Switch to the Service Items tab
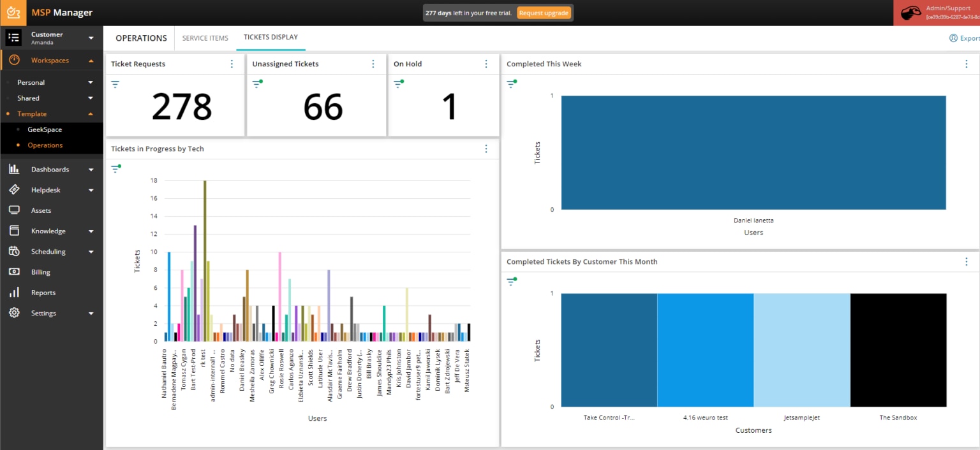 click(205, 38)
